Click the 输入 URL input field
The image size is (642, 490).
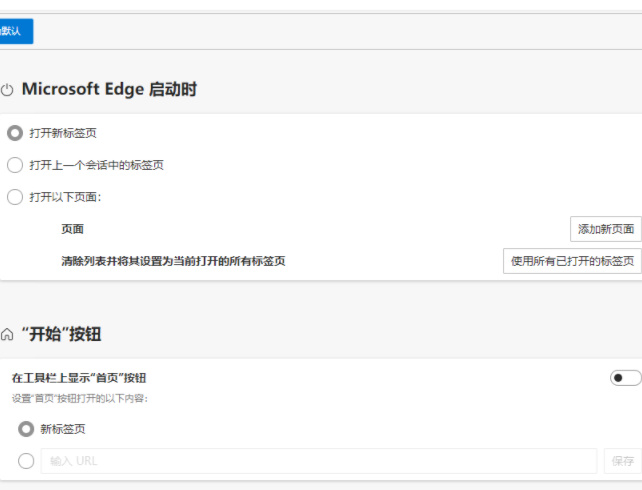(x=319, y=461)
